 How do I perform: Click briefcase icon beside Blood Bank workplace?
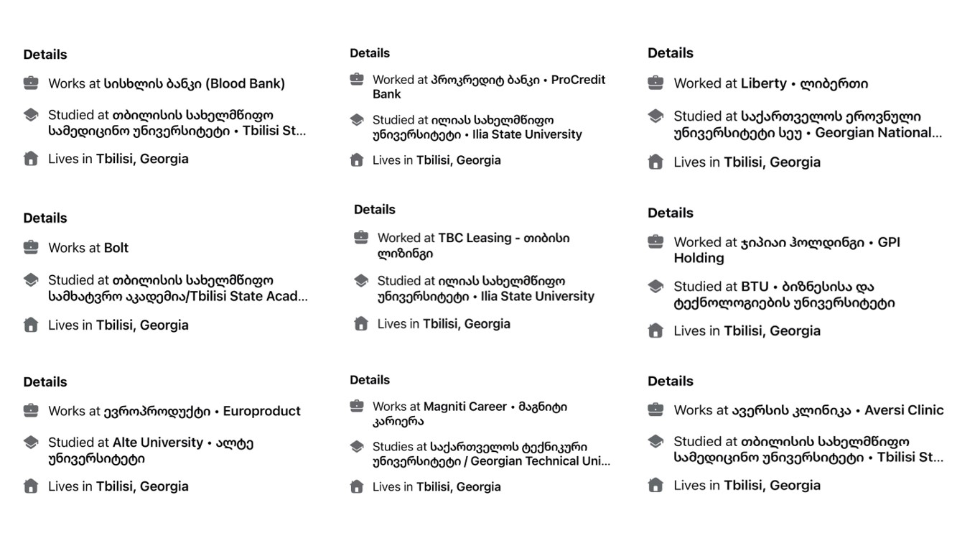pyautogui.click(x=31, y=83)
